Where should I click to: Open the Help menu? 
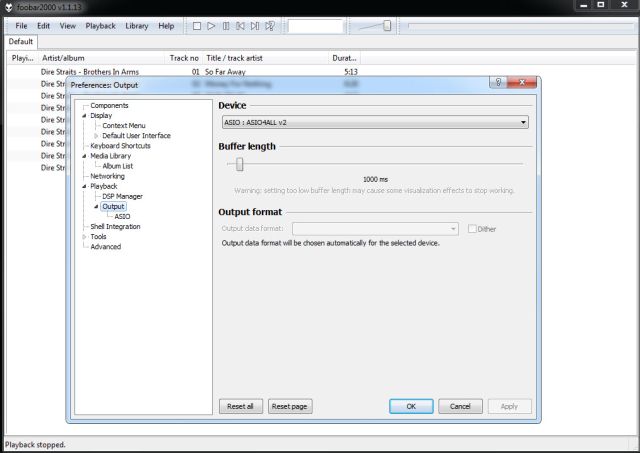tap(166, 26)
